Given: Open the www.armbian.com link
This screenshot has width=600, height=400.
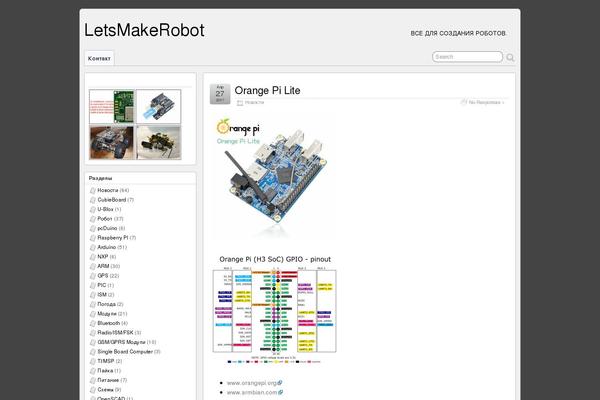Looking at the screenshot, I should (x=252, y=392).
